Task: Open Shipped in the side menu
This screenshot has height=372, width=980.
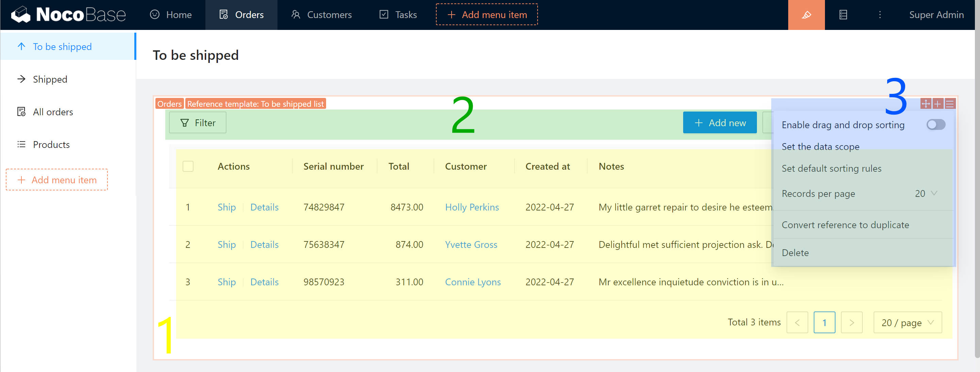Action: pos(50,79)
